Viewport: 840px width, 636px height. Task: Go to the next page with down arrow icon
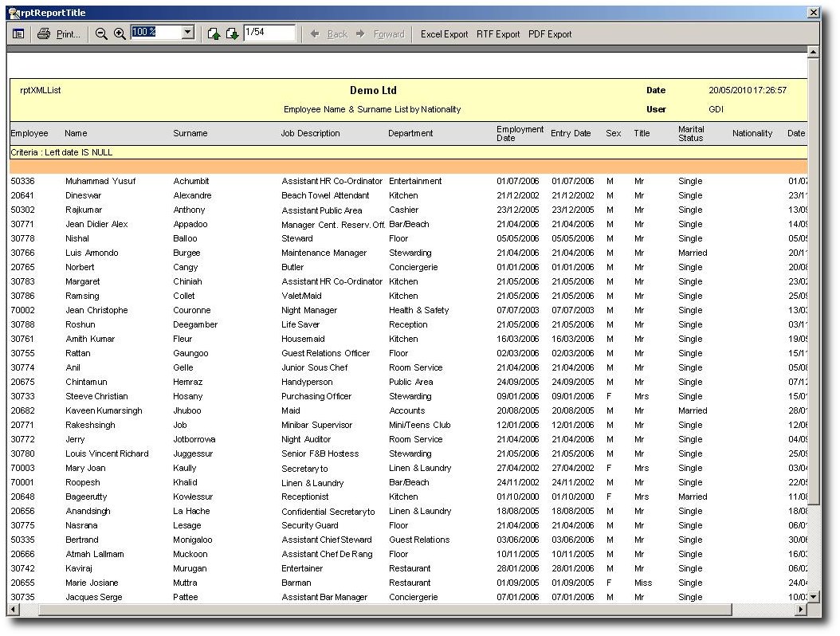coord(232,33)
